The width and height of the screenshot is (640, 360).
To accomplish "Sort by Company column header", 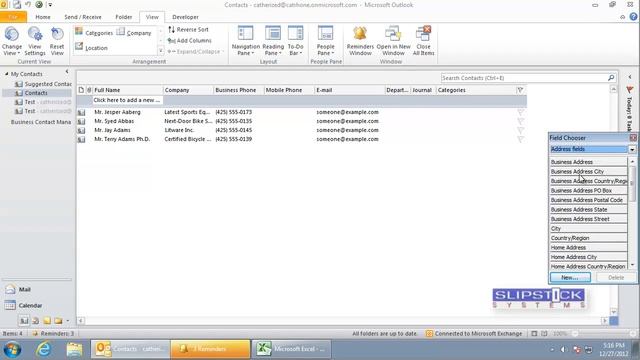I will point(188,90).
